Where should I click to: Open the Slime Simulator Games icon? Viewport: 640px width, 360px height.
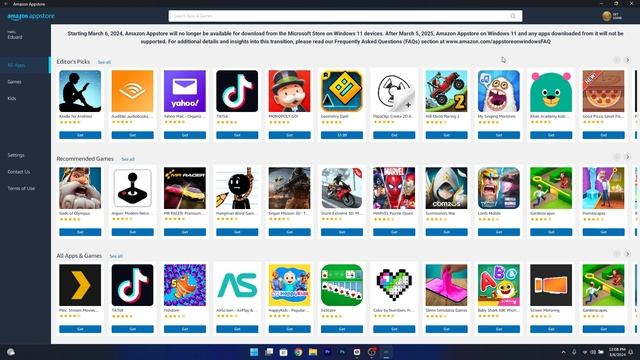point(447,285)
